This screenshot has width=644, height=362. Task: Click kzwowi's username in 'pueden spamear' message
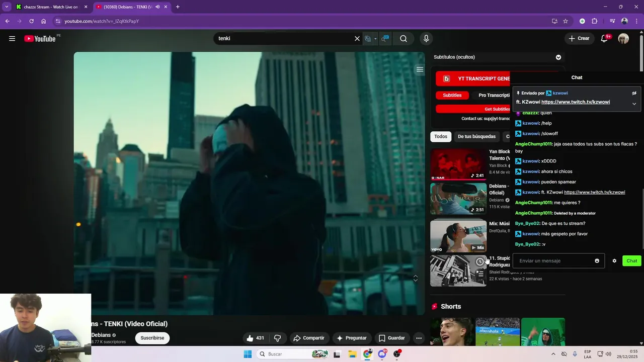pos(531,182)
